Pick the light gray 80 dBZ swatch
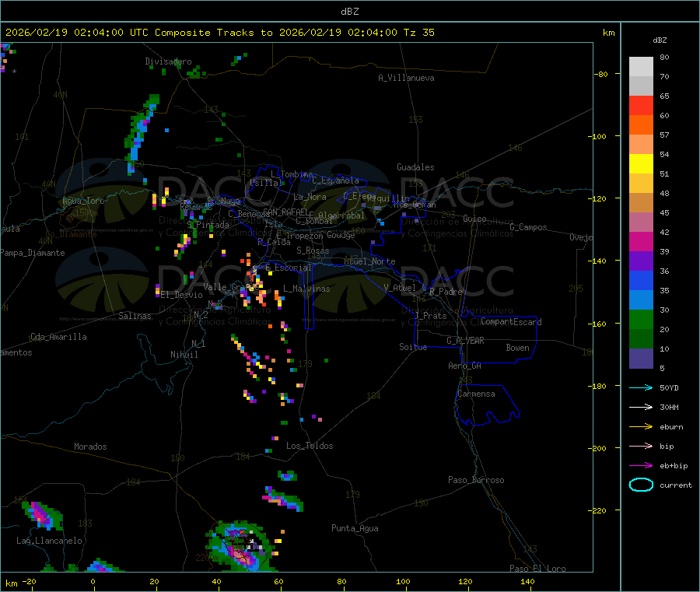The width and height of the screenshot is (700, 592). point(641,67)
